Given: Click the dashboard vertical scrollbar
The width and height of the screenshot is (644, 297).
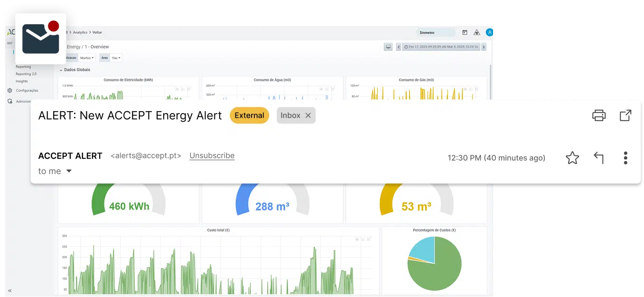Looking at the screenshot, I should (x=490, y=83).
